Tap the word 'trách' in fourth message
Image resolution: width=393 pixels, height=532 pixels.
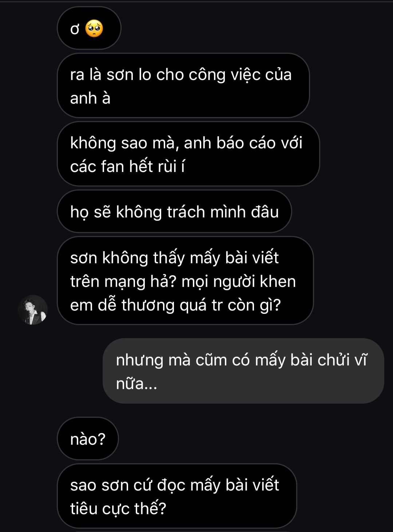tap(186, 212)
